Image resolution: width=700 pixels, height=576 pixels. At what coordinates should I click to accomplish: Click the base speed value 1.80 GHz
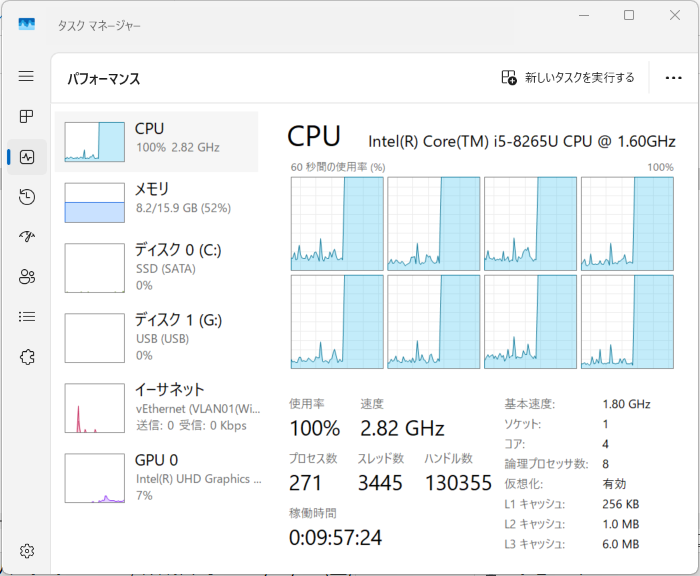coord(626,404)
